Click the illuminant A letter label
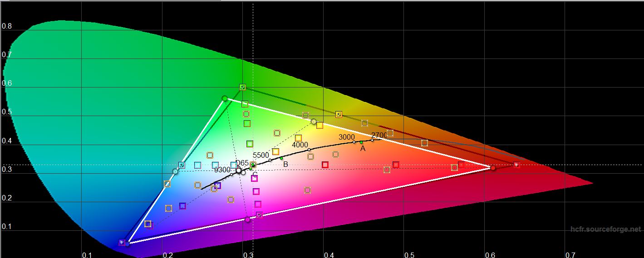This screenshot has width=644, height=258. (x=363, y=148)
